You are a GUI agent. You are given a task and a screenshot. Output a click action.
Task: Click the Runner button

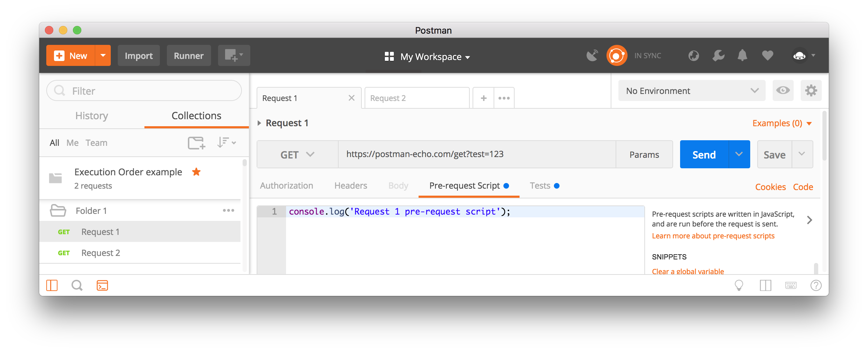189,55
